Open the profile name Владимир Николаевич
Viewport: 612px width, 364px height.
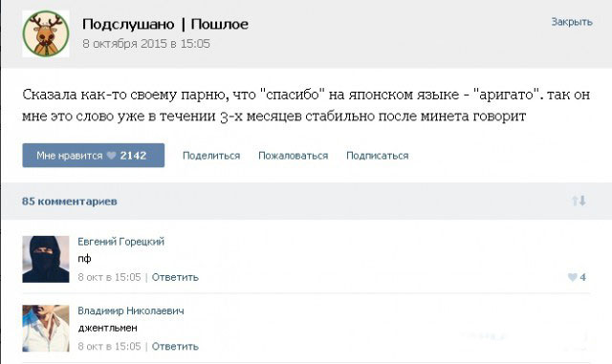click(x=131, y=310)
